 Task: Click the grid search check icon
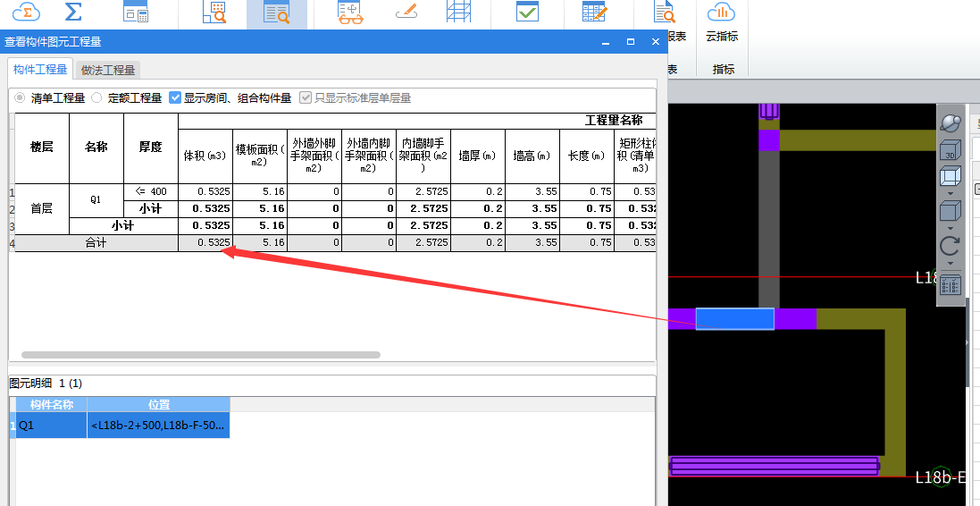[214, 12]
